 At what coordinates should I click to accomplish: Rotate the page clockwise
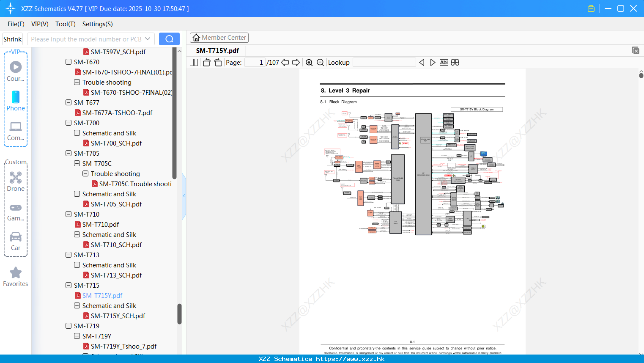point(218,63)
